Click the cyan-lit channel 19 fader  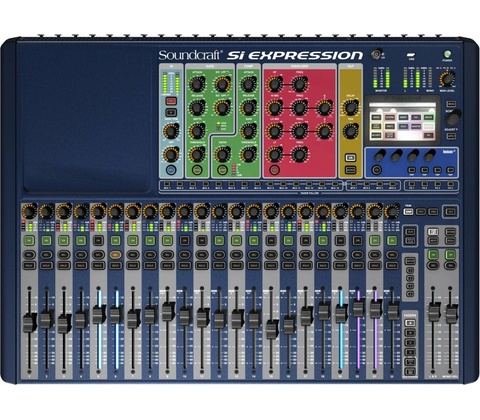tap(341, 314)
